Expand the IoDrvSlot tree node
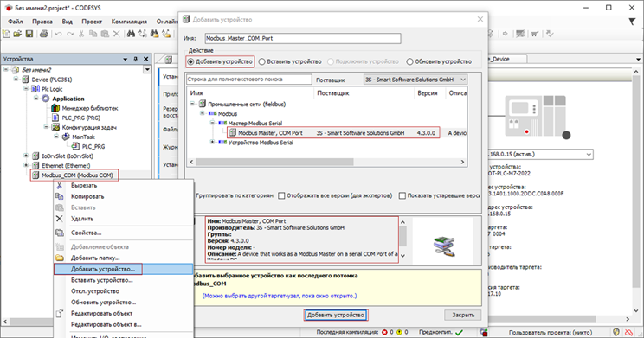 pyautogui.click(x=26, y=156)
